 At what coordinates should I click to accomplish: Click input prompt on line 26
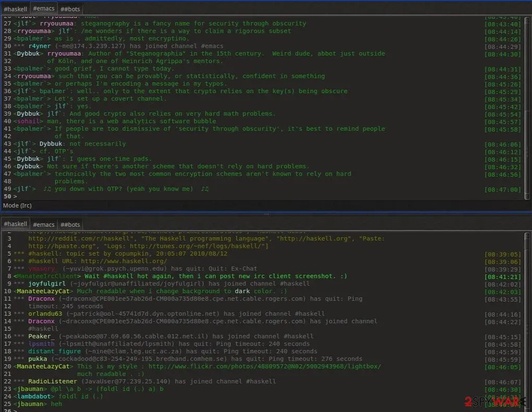[15, 410]
